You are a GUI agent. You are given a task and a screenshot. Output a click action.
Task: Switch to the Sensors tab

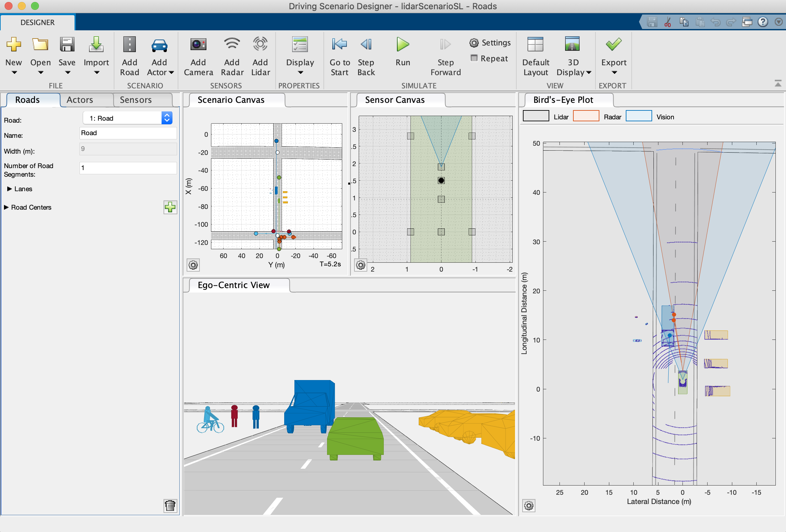(x=136, y=100)
